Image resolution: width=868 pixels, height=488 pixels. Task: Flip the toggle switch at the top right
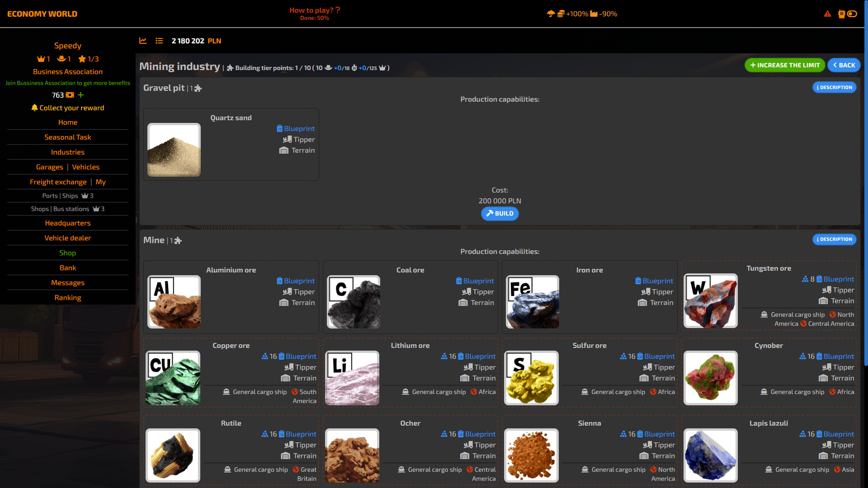[x=853, y=14]
